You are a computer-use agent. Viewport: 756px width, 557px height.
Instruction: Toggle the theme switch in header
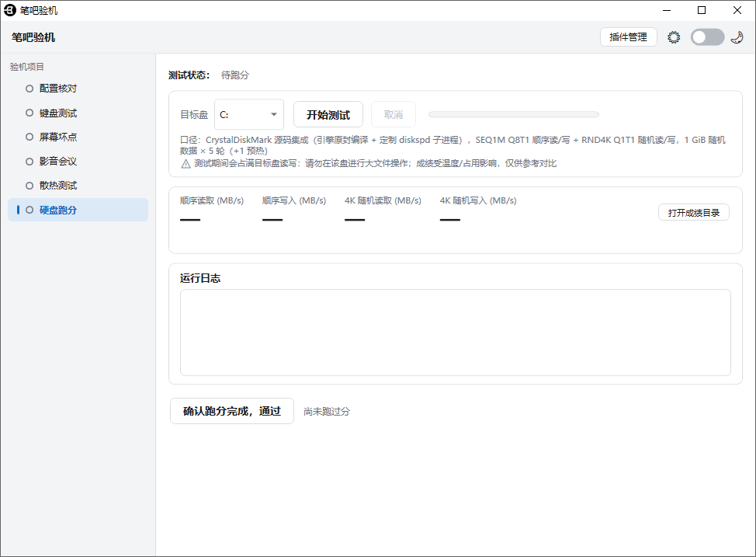(707, 37)
